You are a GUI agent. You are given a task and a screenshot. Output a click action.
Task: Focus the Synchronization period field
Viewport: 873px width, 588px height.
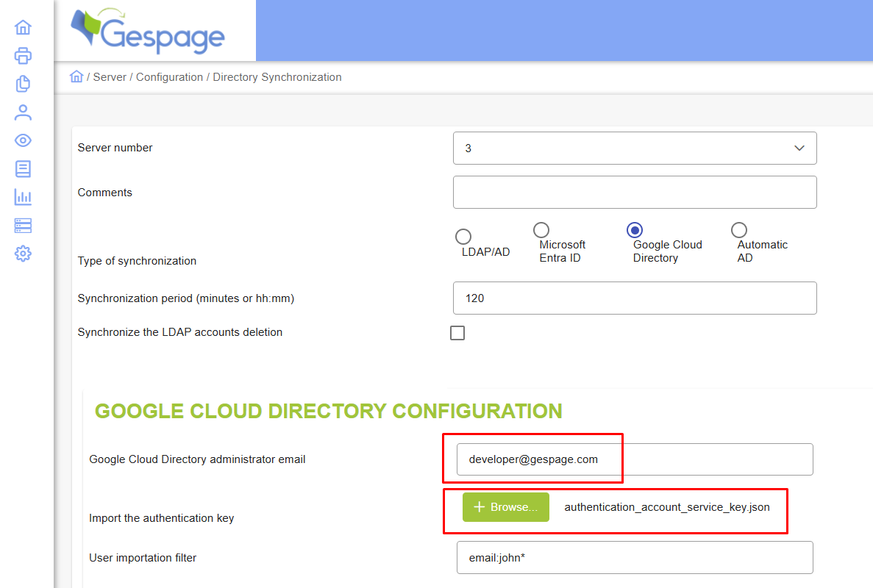pos(635,298)
